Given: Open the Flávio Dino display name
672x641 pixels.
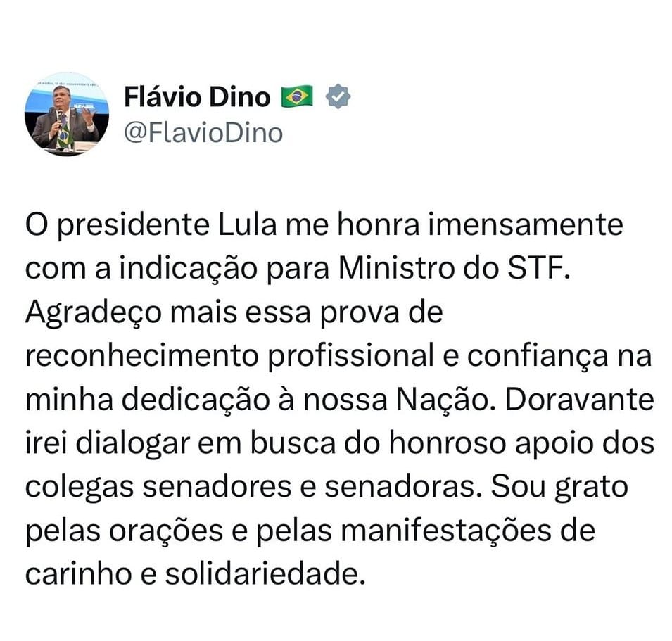Looking at the screenshot, I should (197, 97).
